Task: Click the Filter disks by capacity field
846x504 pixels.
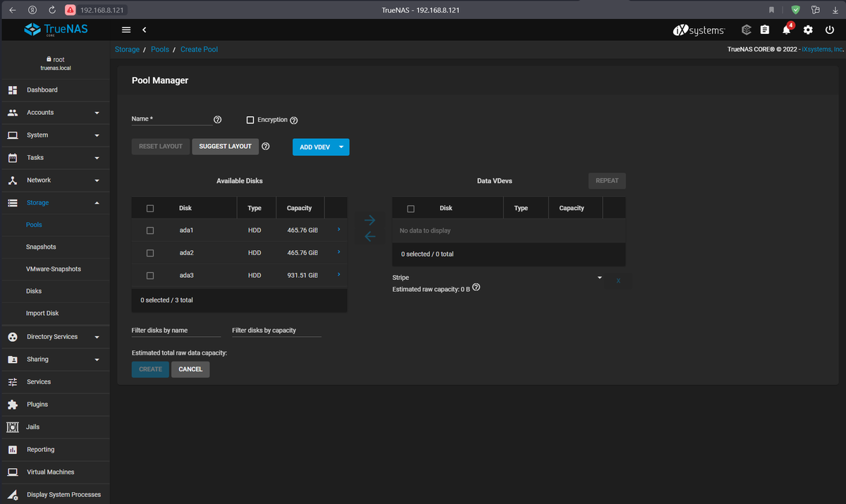Action: [276, 331]
